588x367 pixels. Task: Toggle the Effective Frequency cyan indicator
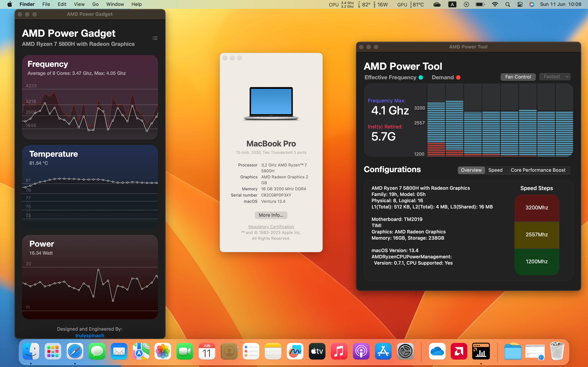click(x=421, y=77)
